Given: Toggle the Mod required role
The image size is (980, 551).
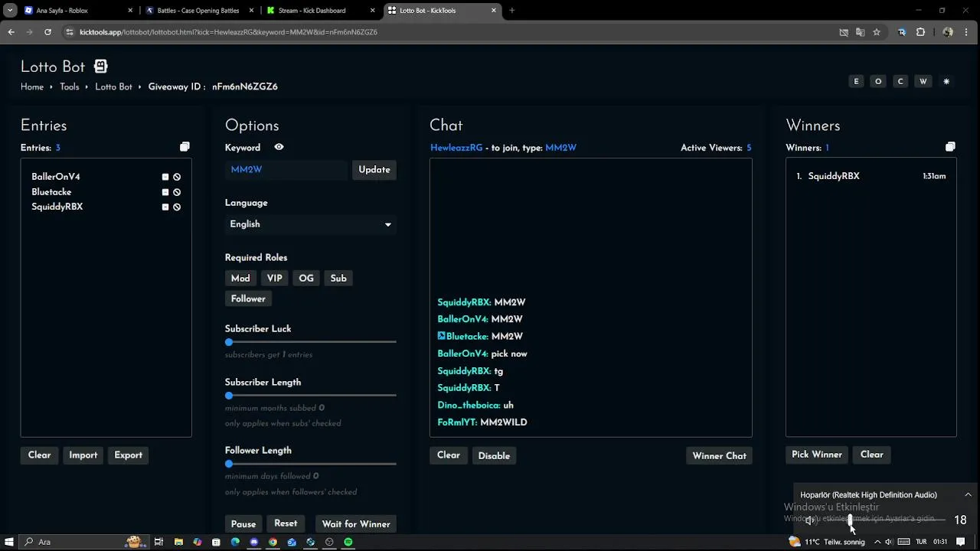Looking at the screenshot, I should [x=240, y=279].
